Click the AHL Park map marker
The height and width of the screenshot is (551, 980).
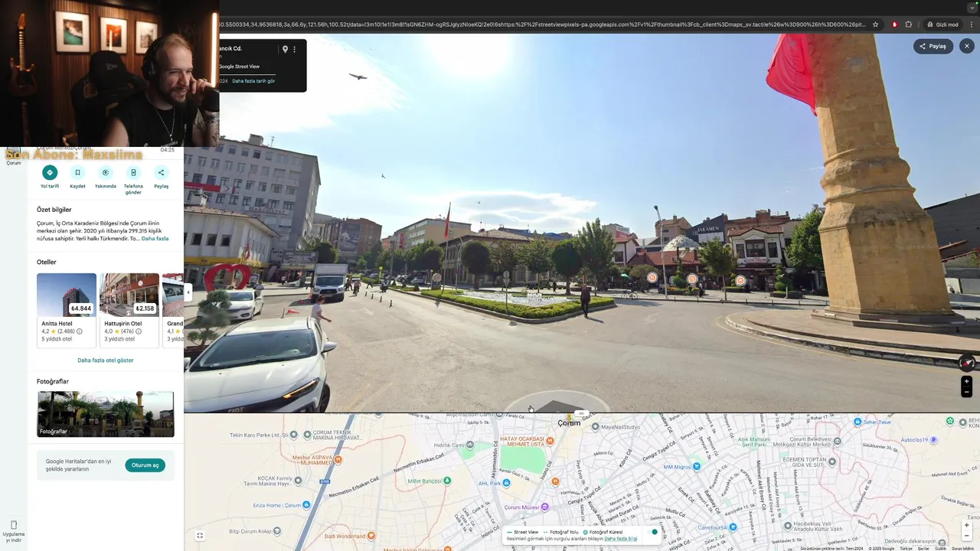tap(505, 483)
